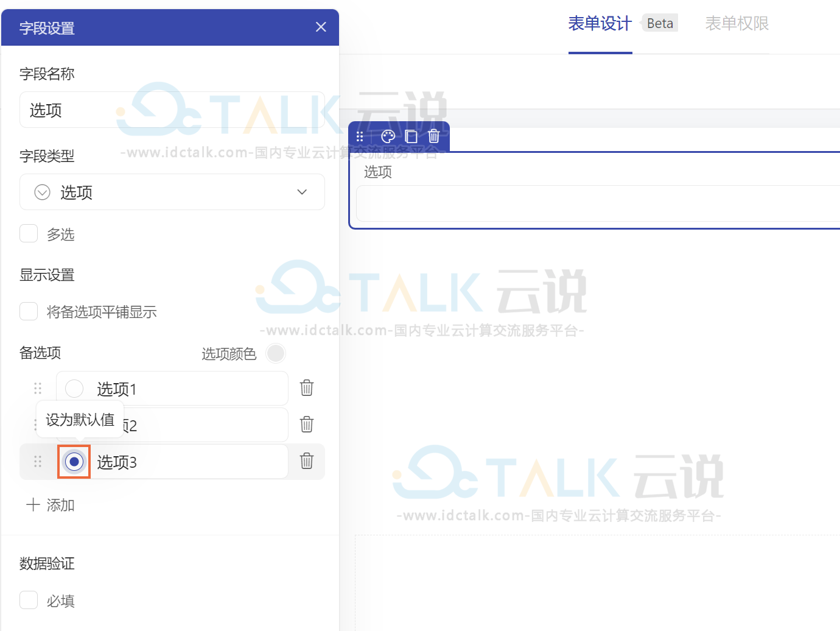The width and height of the screenshot is (840, 631).
Task: Click the 字段名称 input containing 选项
Action: pyautogui.click(x=172, y=110)
